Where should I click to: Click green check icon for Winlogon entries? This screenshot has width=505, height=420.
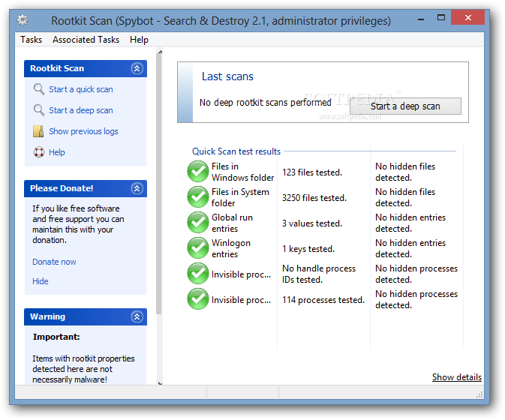tap(198, 247)
